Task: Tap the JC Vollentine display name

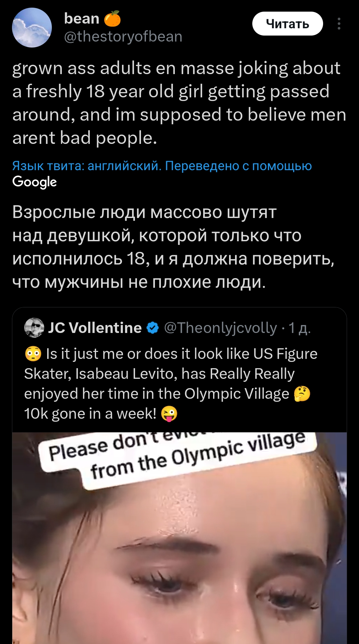Action: [x=95, y=328]
